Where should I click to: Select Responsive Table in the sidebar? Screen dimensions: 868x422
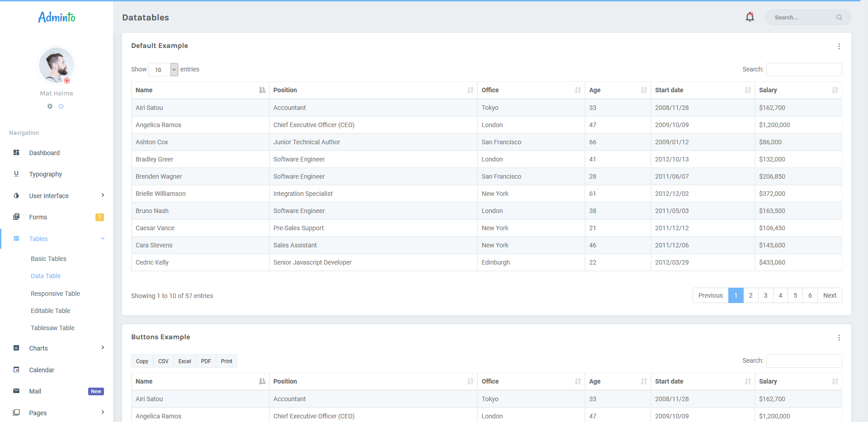55,293
